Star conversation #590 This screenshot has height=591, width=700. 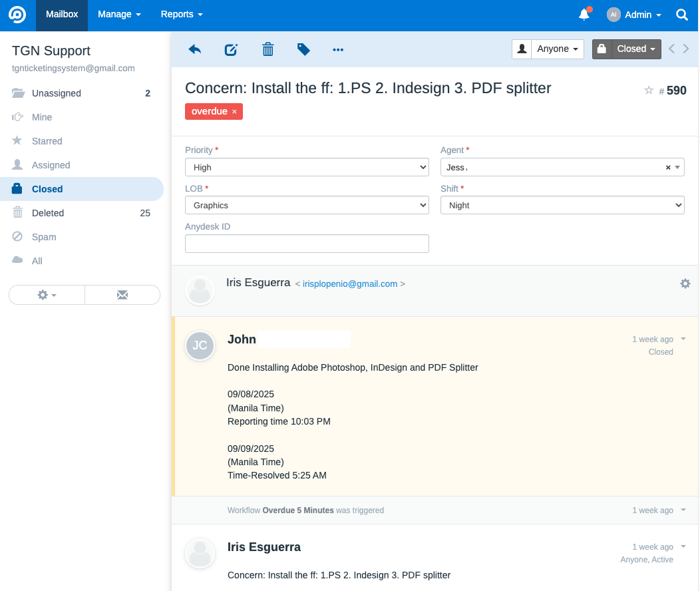click(x=649, y=91)
